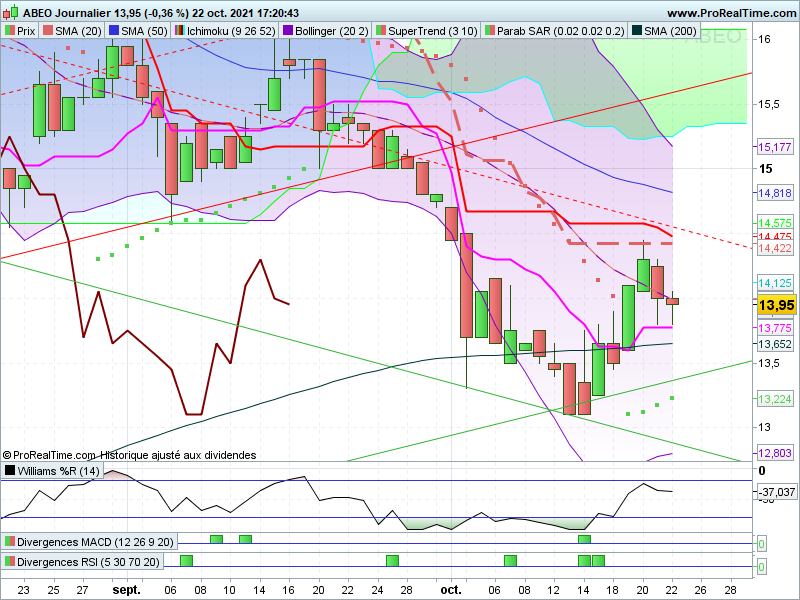
Task: Click the black Williams %R indicator icon
Action: point(10,470)
